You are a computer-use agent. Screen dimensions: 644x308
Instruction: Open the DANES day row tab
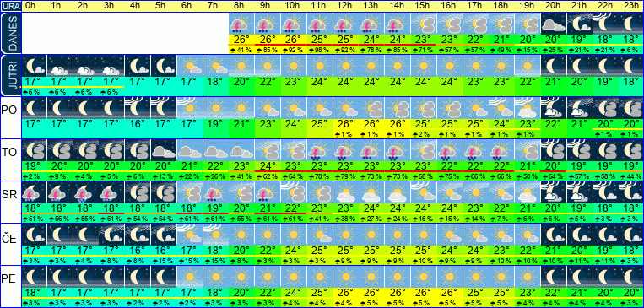11,33
